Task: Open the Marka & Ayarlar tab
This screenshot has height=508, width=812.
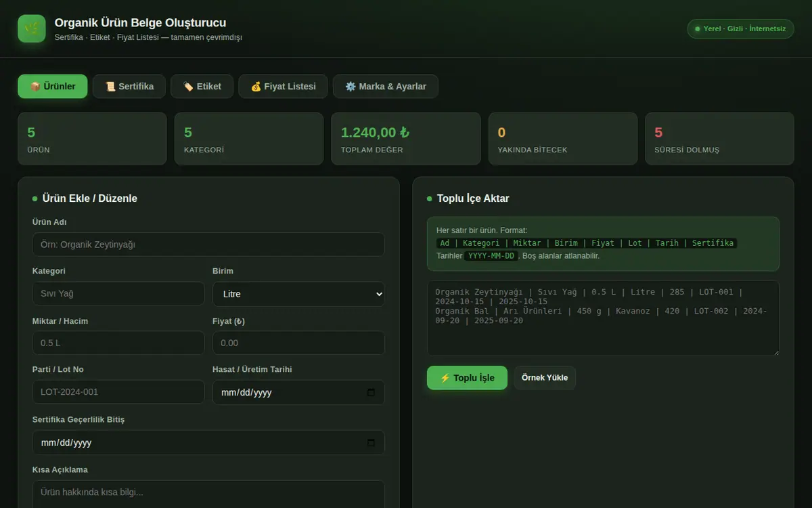Action: (385, 87)
